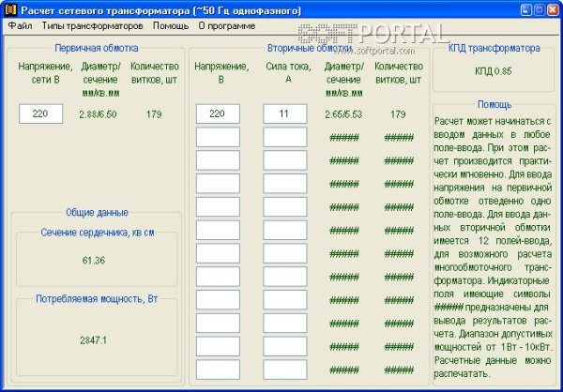Click the tenth row secondary voltage field
563x392 pixels.
pyautogui.click(x=218, y=324)
